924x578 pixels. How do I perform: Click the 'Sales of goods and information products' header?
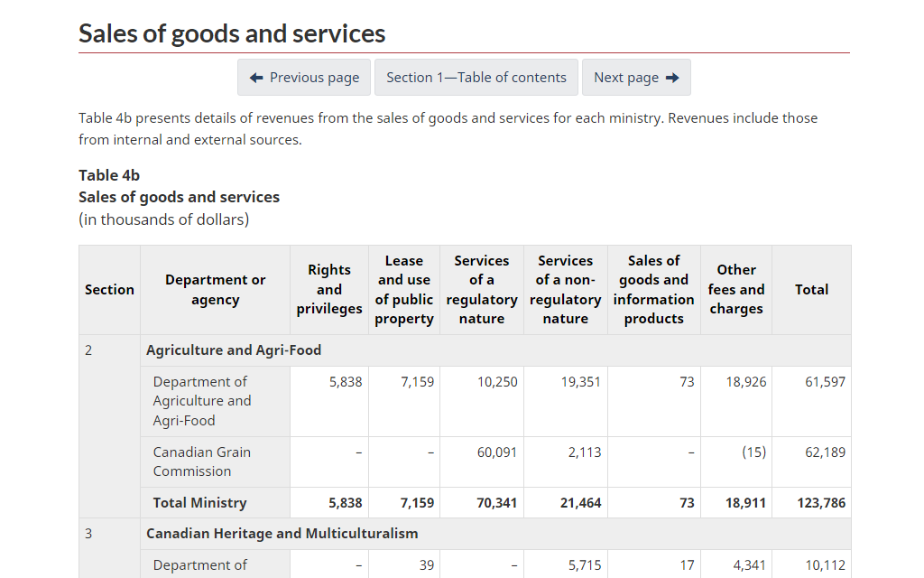[x=654, y=289]
